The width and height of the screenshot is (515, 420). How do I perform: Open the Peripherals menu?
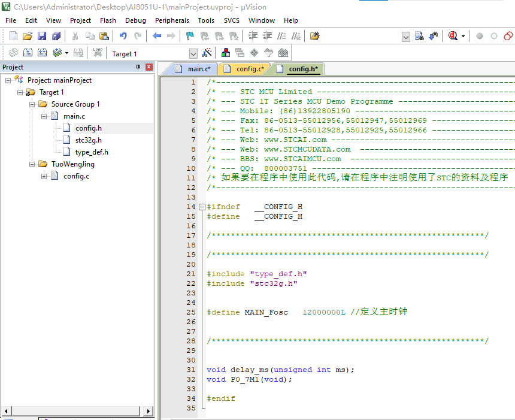point(172,20)
